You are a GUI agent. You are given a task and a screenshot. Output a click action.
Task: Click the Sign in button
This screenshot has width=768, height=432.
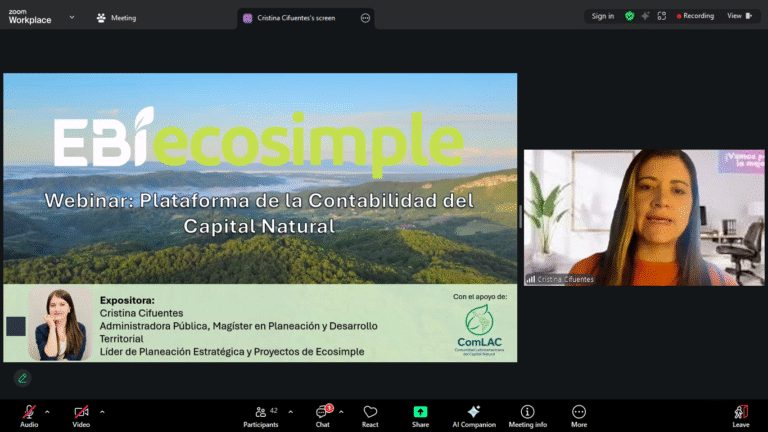point(602,16)
